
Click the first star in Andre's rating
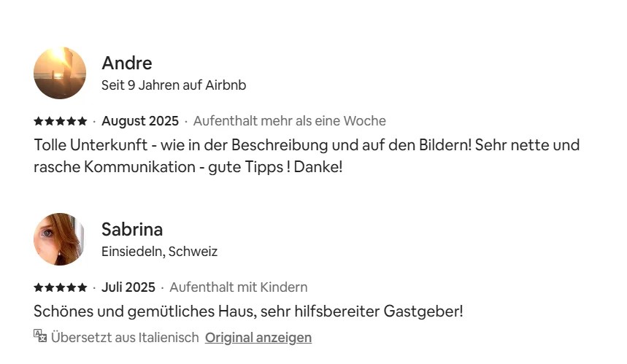pos(38,121)
